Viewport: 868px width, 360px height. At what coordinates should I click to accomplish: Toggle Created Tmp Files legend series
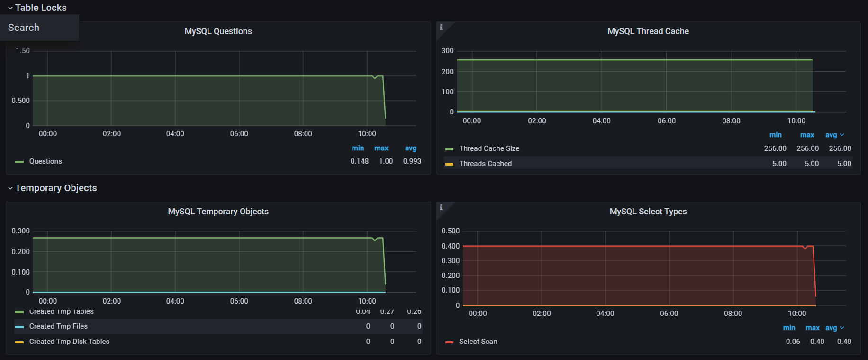click(58, 326)
